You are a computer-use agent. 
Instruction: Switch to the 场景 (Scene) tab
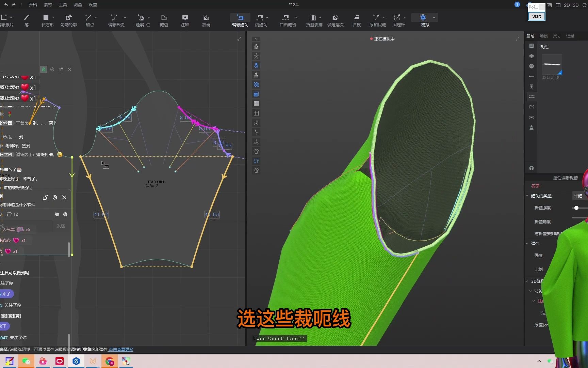click(543, 36)
